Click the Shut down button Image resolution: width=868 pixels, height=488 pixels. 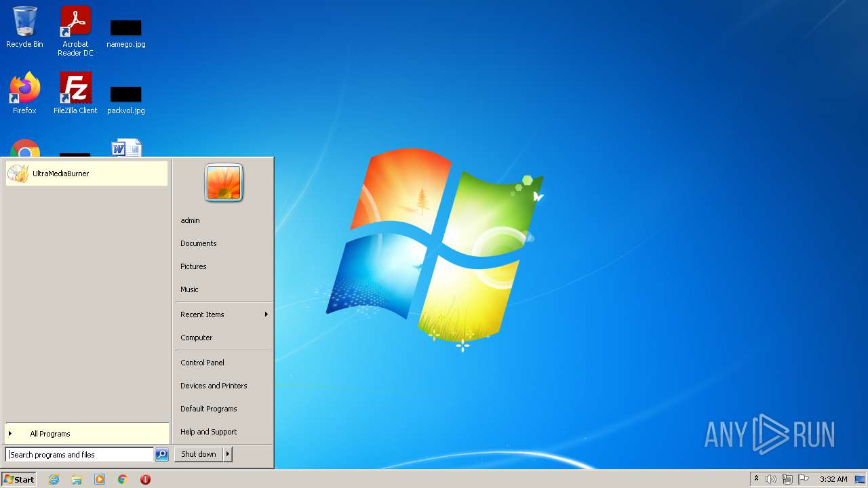click(199, 454)
